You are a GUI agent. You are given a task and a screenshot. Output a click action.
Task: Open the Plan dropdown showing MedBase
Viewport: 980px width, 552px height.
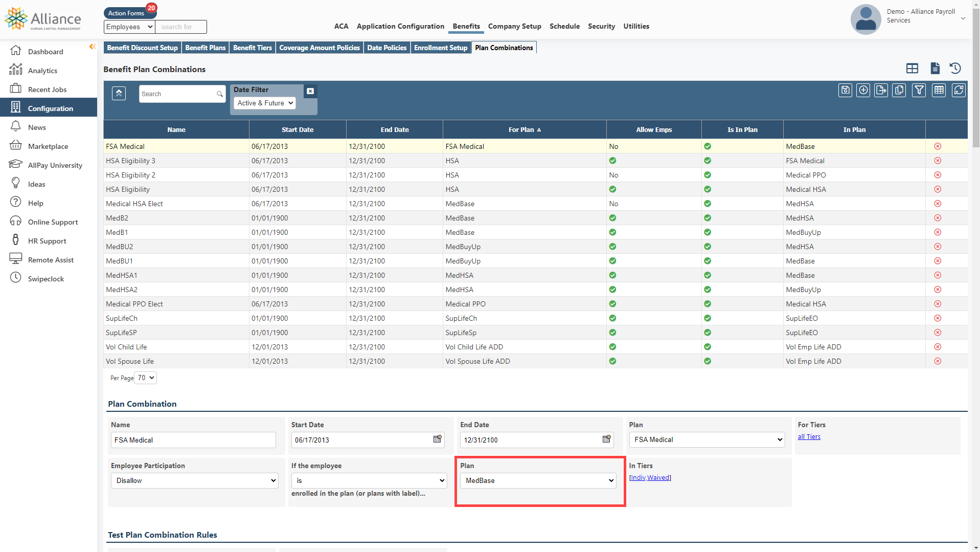point(538,480)
